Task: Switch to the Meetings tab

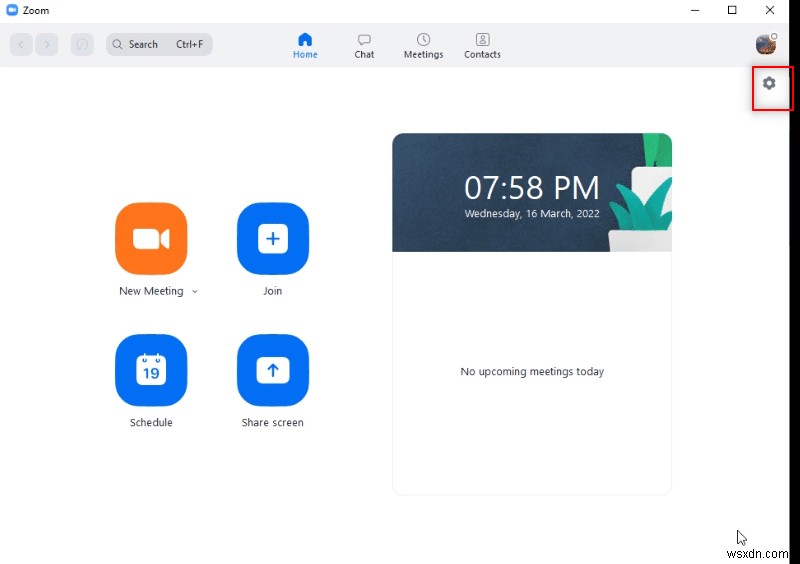Action: (423, 45)
